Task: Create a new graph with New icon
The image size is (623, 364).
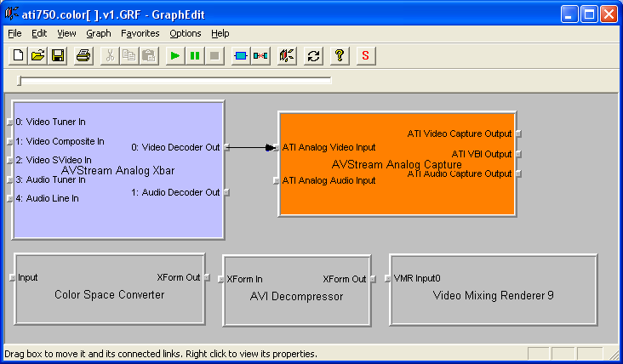Action: point(18,55)
